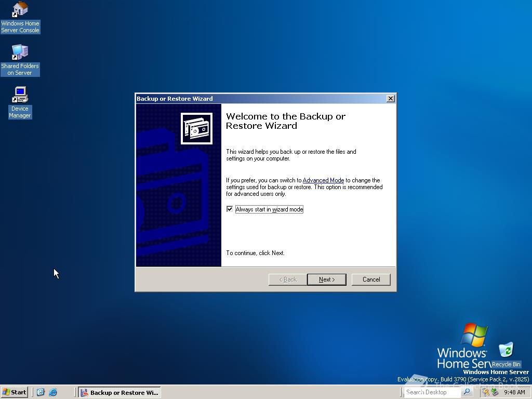Click the Show Desktop quick launch icon
The width and height of the screenshot is (532, 399).
pyautogui.click(x=41, y=392)
